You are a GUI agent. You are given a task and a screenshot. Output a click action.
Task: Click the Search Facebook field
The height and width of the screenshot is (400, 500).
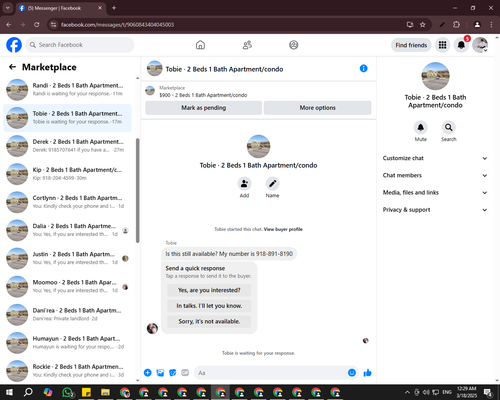(x=80, y=45)
